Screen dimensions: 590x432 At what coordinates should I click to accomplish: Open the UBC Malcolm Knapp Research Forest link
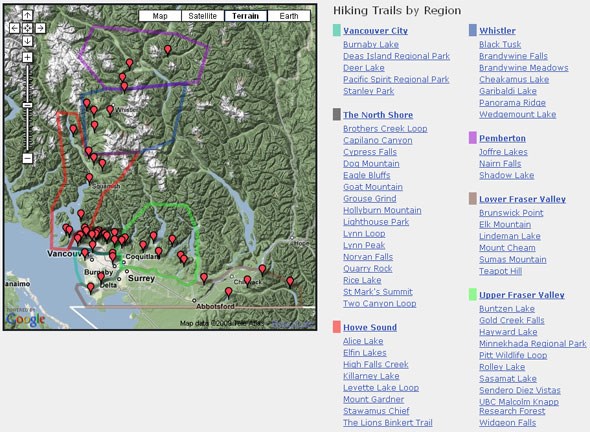pos(519,406)
